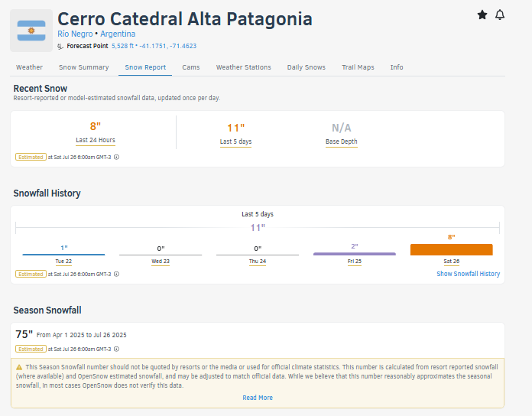Click the Season Snowfall heading
The image size is (532, 416).
point(47,310)
